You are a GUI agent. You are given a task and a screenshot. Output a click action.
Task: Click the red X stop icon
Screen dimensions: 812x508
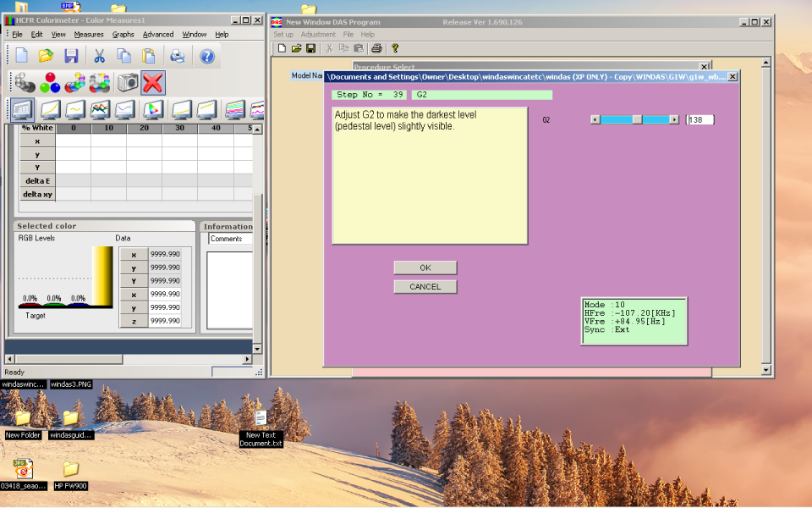153,83
